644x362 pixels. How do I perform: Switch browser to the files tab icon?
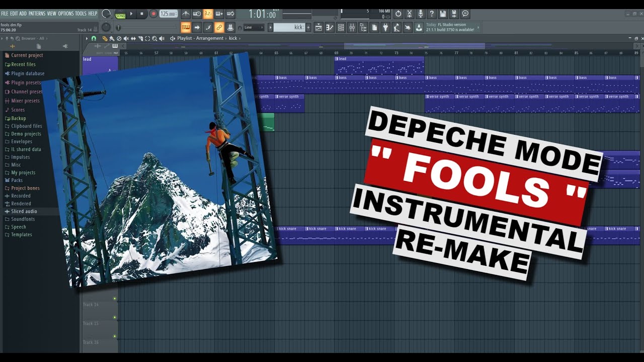click(x=39, y=46)
